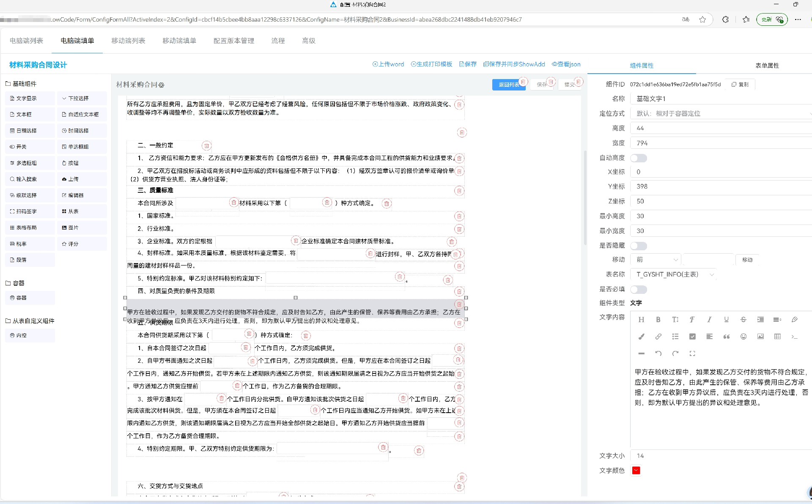Turn on the 是否必填 switch
The image size is (812, 504).
[638, 290]
